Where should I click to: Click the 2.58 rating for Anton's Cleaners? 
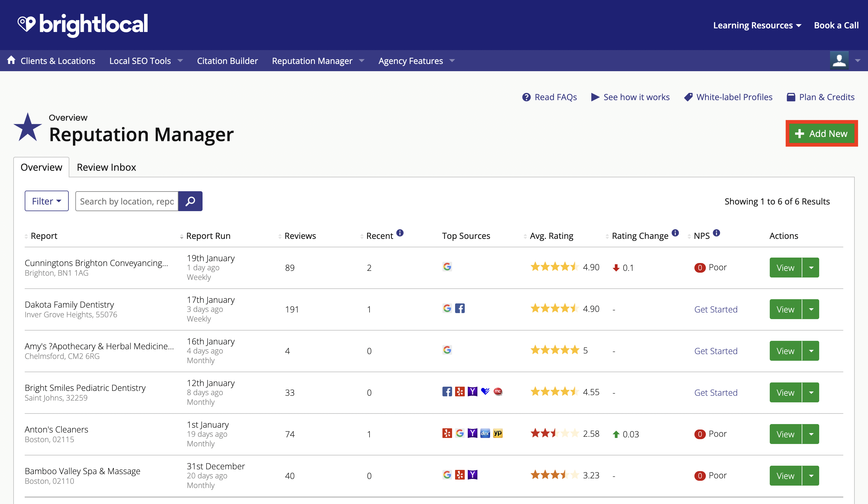click(591, 434)
